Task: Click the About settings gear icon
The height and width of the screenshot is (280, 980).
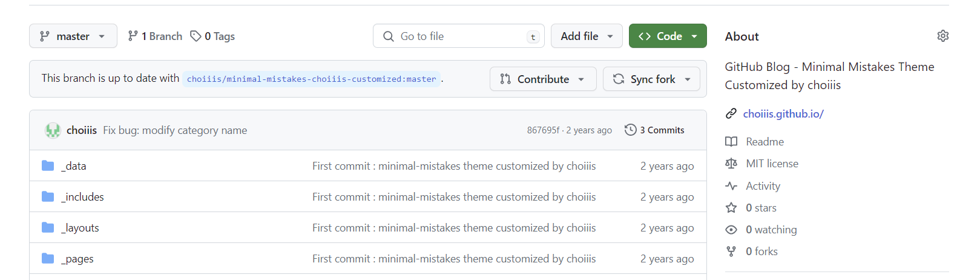Action: (942, 36)
